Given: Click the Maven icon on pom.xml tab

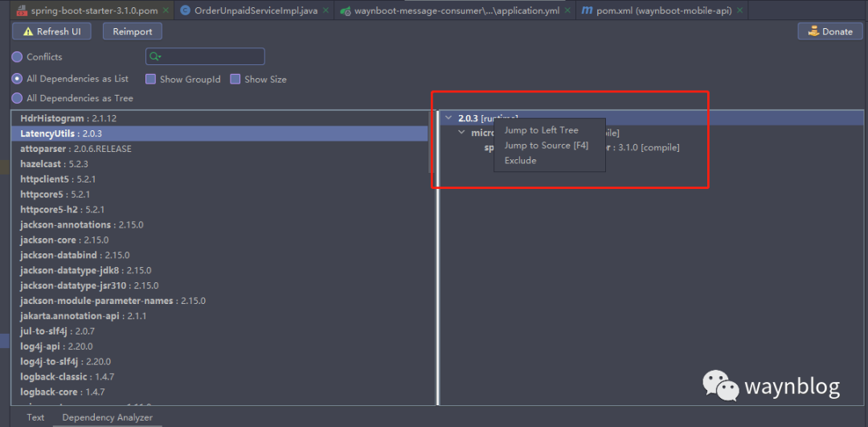Looking at the screenshot, I should tap(587, 10).
